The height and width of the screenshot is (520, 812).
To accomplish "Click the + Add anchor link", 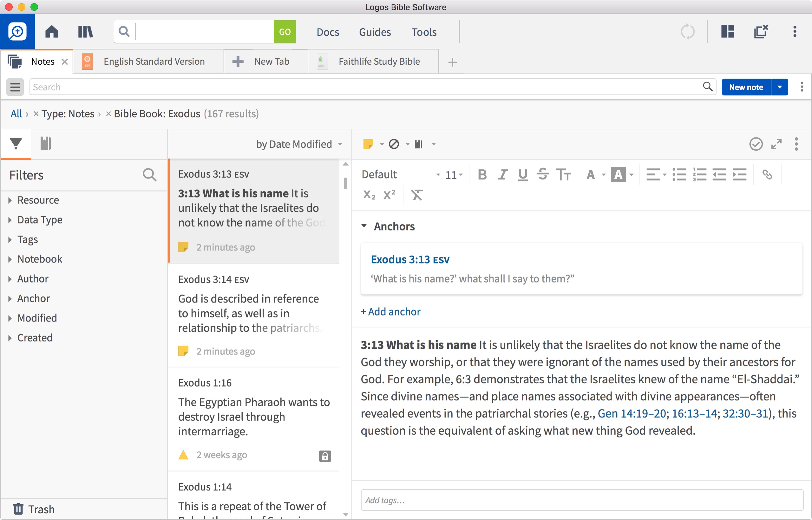I will (x=390, y=311).
